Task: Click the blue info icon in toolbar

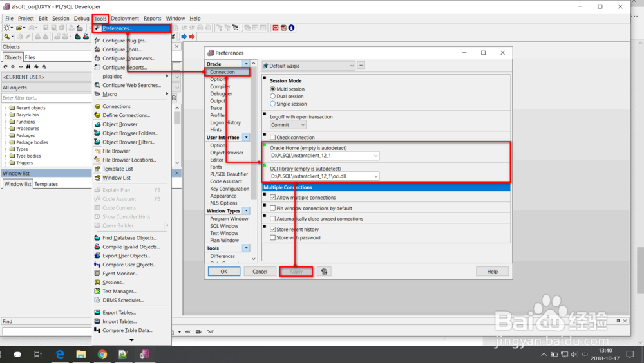Action: pyautogui.click(x=291, y=28)
